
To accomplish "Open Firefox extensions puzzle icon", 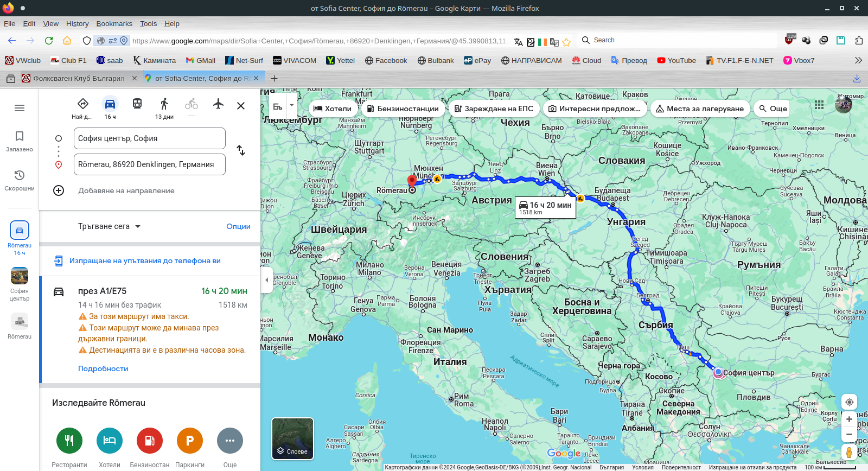I will 859,40.
